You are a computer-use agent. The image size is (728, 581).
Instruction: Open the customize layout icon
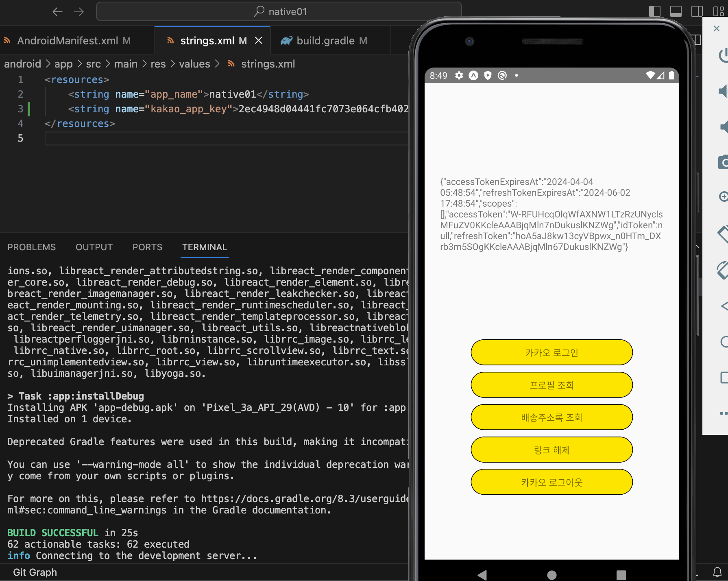click(x=718, y=11)
